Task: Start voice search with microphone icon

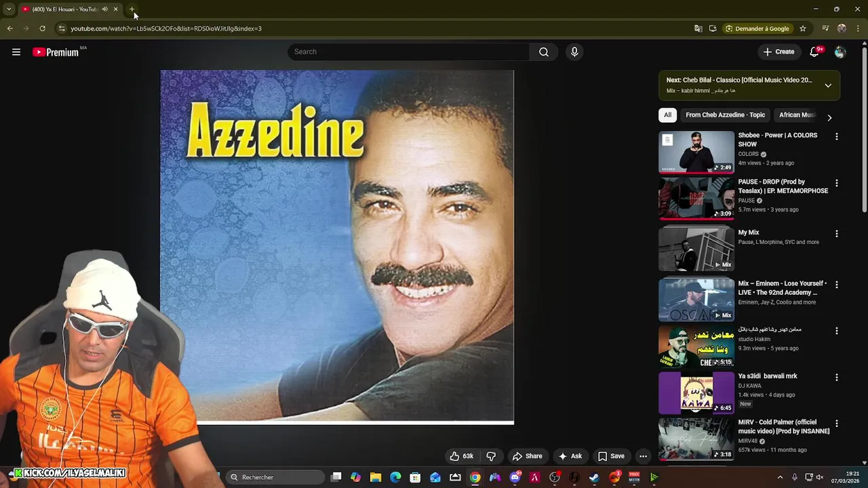Action: tap(574, 52)
